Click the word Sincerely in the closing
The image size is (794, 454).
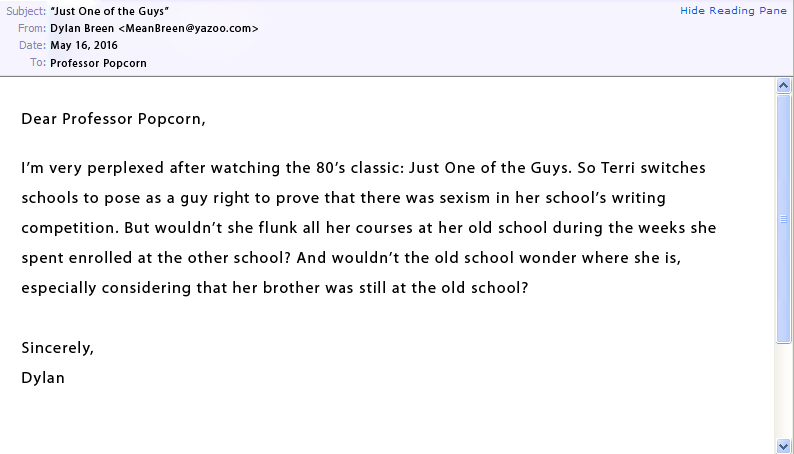click(x=57, y=348)
